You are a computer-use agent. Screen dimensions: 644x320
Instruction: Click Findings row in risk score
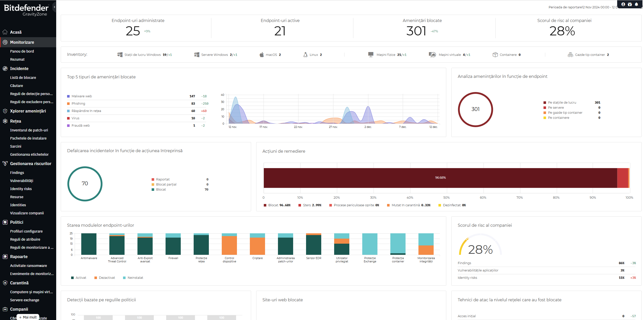(547, 263)
